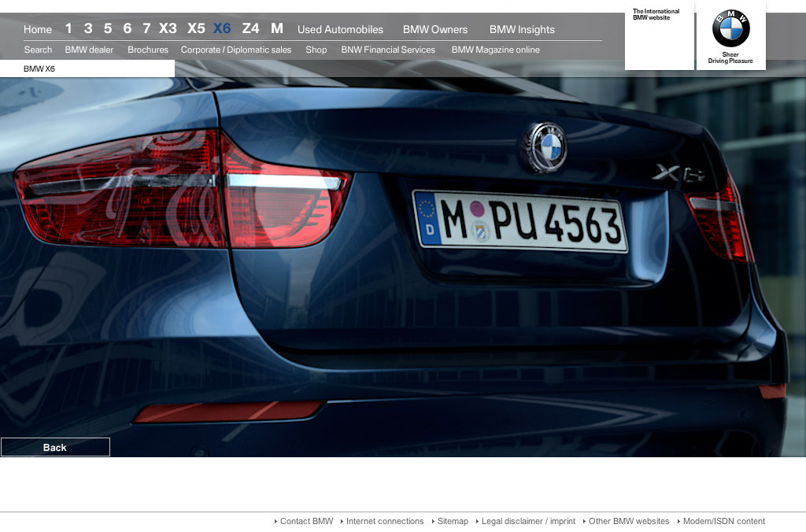The height and width of the screenshot is (532, 806).
Task: Open the Search link
Action: click(38, 50)
